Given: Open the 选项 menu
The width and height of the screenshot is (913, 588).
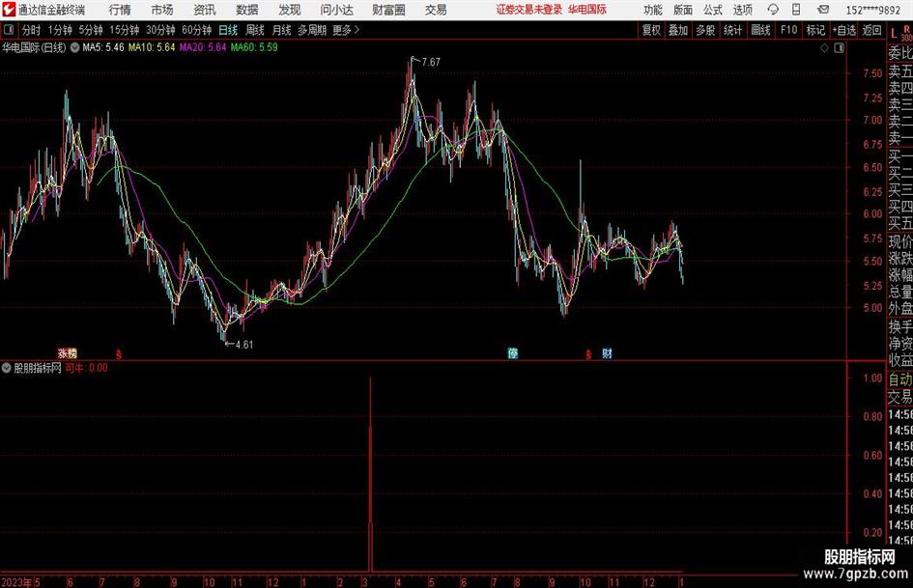Looking at the screenshot, I should tap(742, 10).
